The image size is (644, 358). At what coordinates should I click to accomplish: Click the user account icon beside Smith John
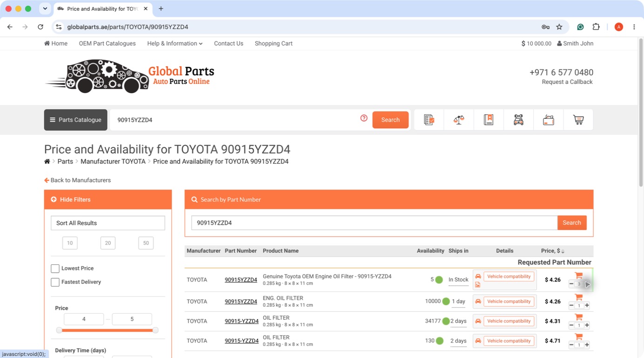coord(559,43)
